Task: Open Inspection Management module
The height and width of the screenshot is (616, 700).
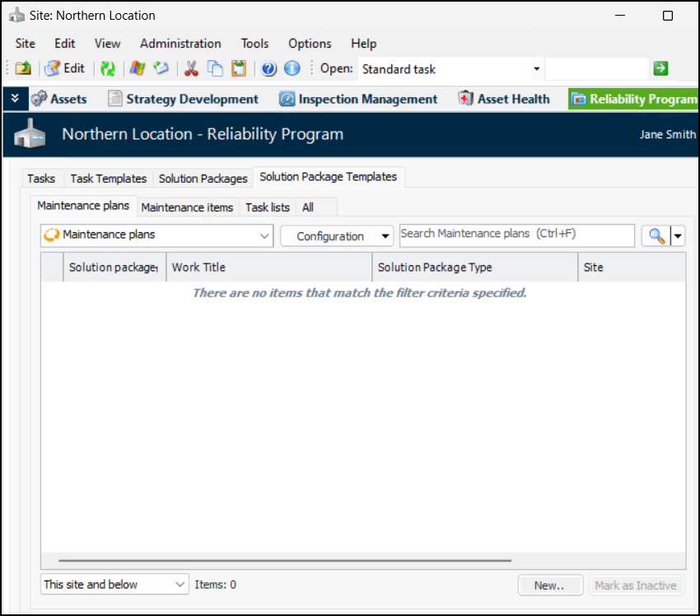Action: [358, 99]
